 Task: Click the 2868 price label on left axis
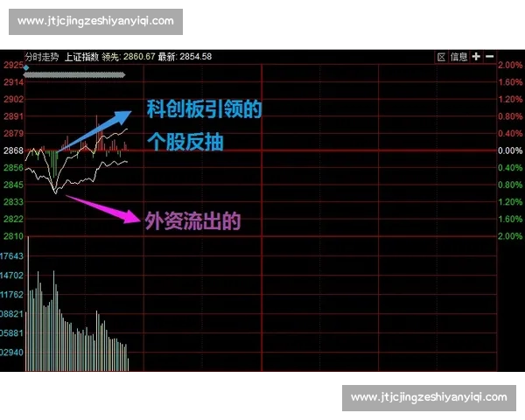[13, 151]
